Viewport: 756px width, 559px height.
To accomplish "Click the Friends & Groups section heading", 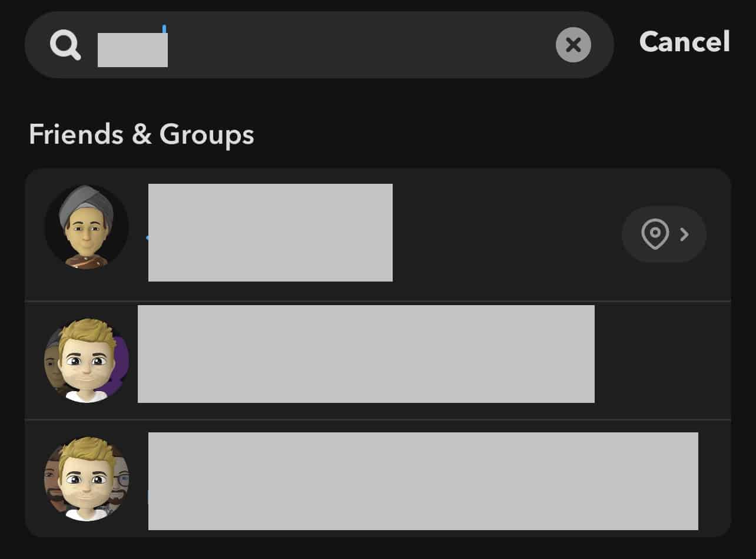I will click(x=141, y=135).
